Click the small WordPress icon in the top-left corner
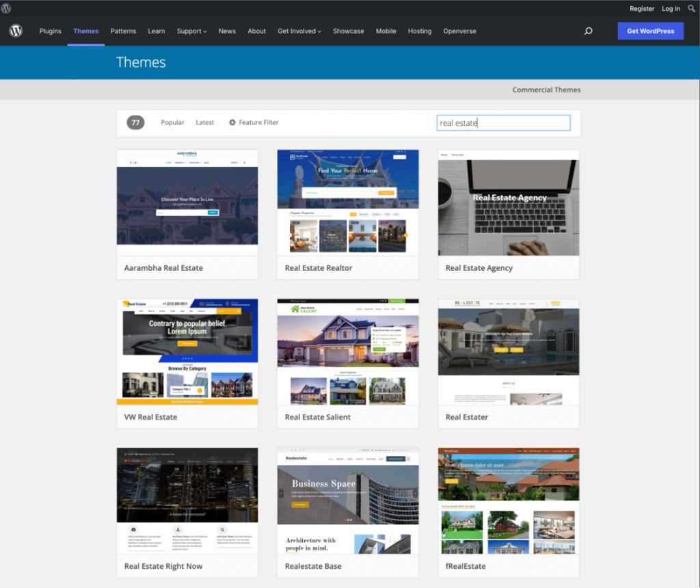 [8, 8]
